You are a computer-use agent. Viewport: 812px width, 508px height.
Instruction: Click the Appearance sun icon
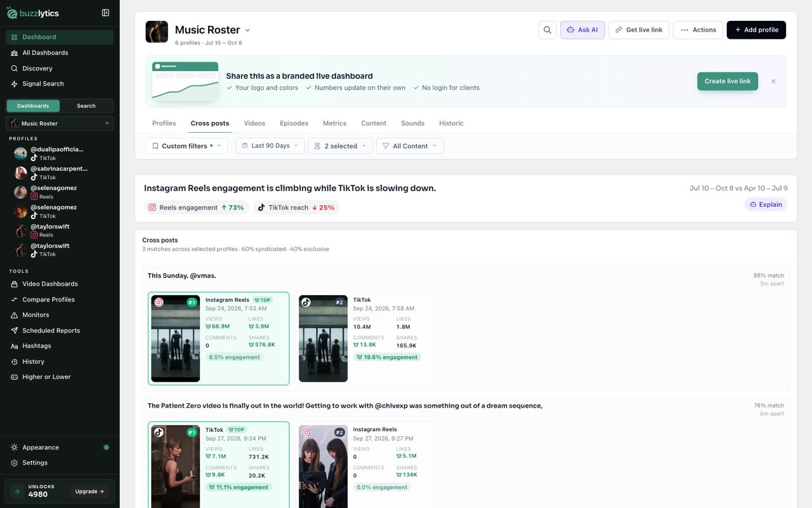click(x=15, y=448)
